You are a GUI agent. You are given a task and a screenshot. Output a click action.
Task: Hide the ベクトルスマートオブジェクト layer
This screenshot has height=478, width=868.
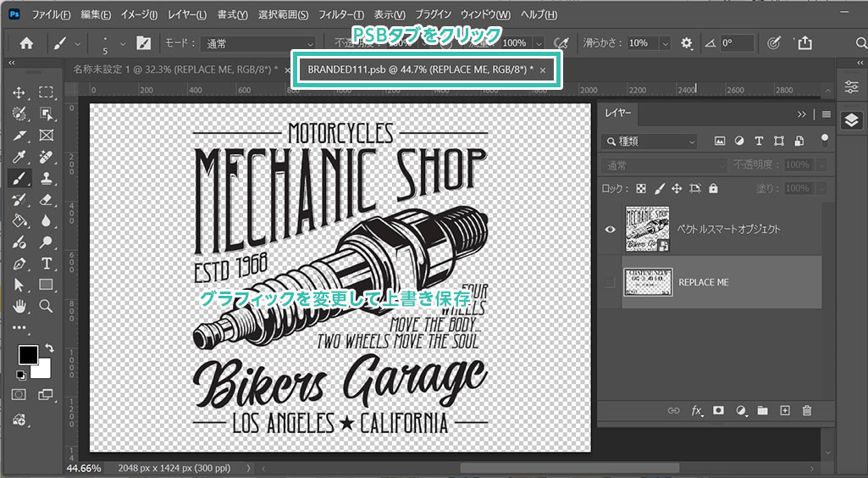tap(610, 229)
